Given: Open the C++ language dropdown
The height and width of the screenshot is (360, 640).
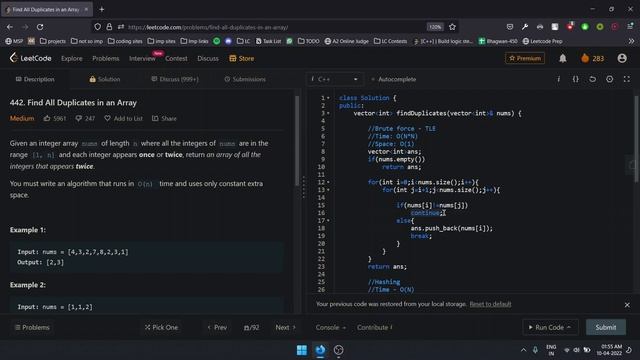Looking at the screenshot, I should click(335, 79).
